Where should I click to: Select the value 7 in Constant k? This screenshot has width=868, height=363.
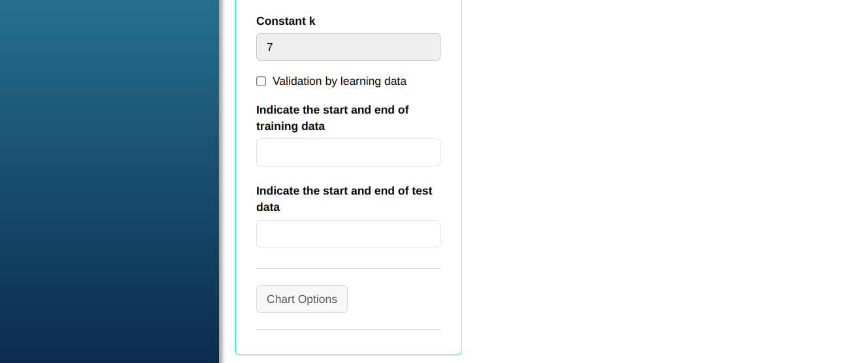pos(270,48)
